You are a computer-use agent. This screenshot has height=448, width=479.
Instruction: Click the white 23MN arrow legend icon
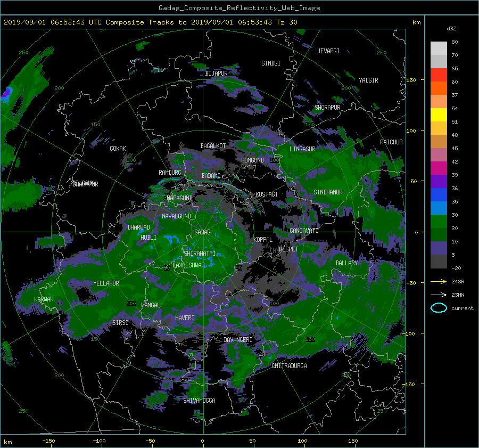point(439,295)
